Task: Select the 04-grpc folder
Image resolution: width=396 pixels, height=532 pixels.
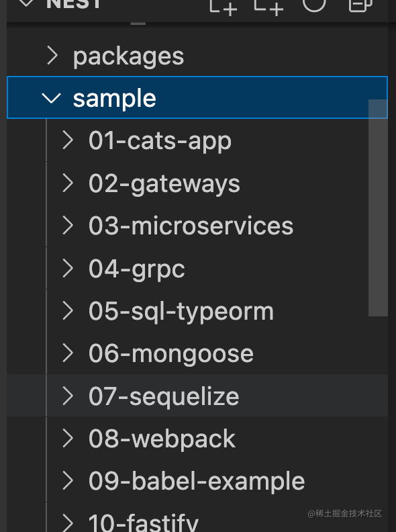Action: tap(136, 269)
